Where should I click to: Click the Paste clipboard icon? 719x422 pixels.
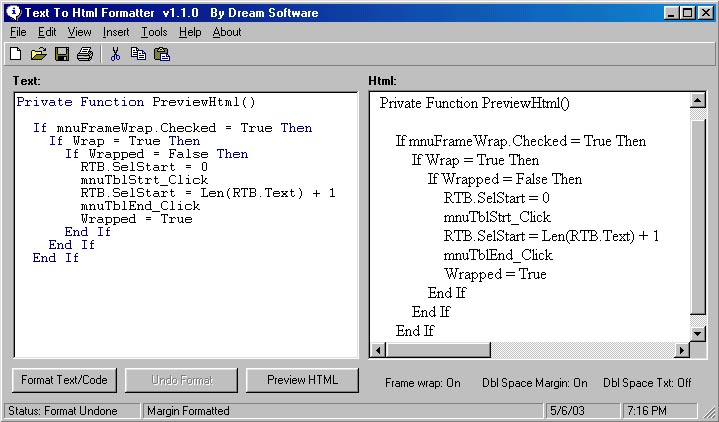162,54
